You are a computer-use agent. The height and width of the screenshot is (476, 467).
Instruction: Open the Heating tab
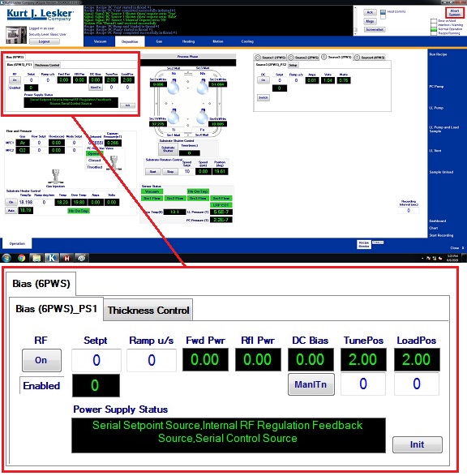[x=188, y=41]
